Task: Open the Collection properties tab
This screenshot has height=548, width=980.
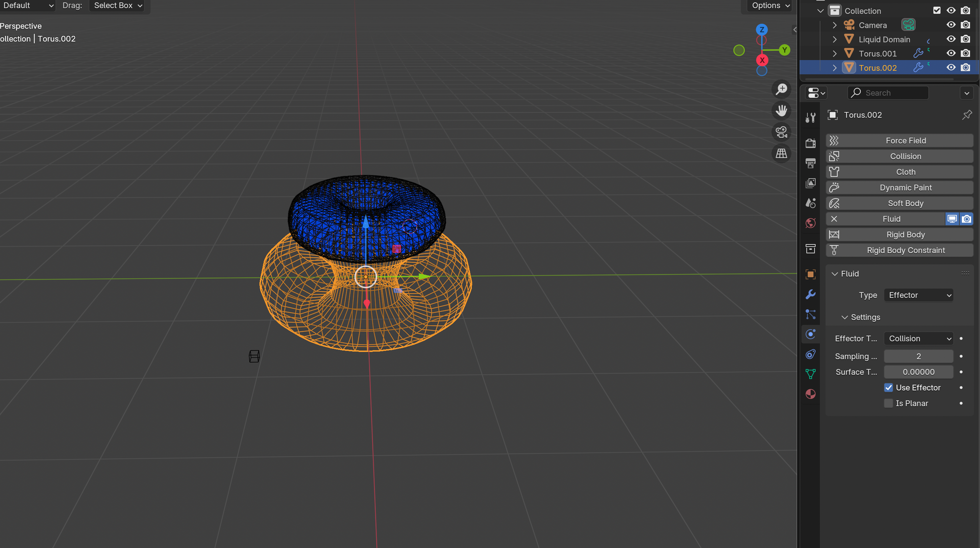Action: click(x=810, y=249)
